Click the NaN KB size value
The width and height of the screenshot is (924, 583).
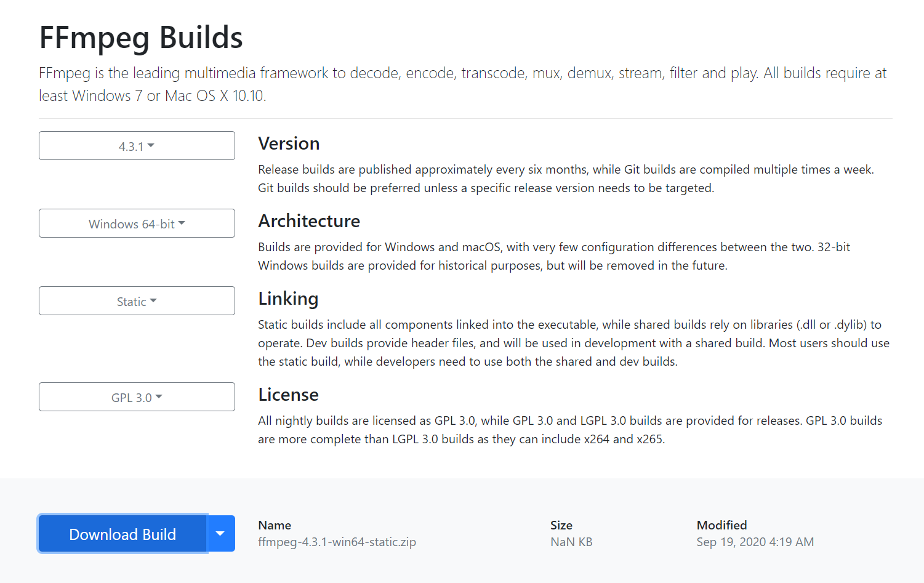(x=571, y=542)
